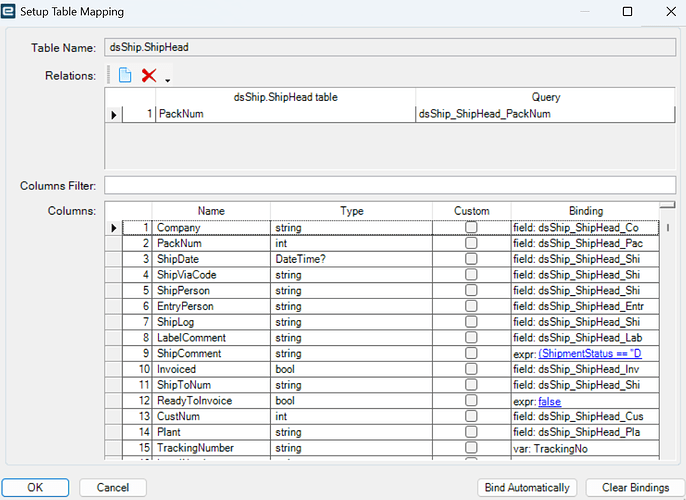Click the Epicor app icon in title bar
686x500 pixels.
click(x=8, y=11)
